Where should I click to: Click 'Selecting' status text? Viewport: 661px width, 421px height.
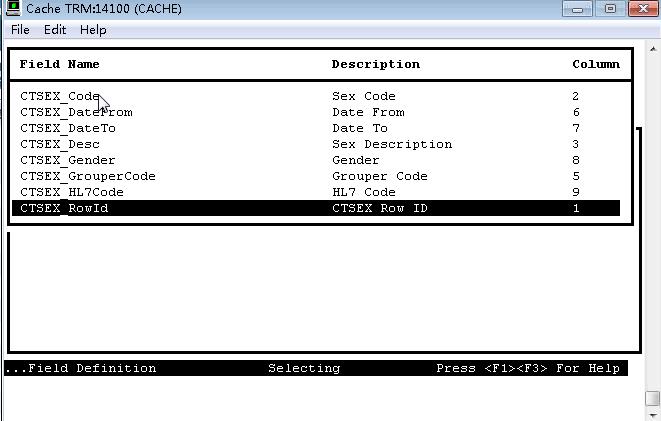tap(304, 368)
